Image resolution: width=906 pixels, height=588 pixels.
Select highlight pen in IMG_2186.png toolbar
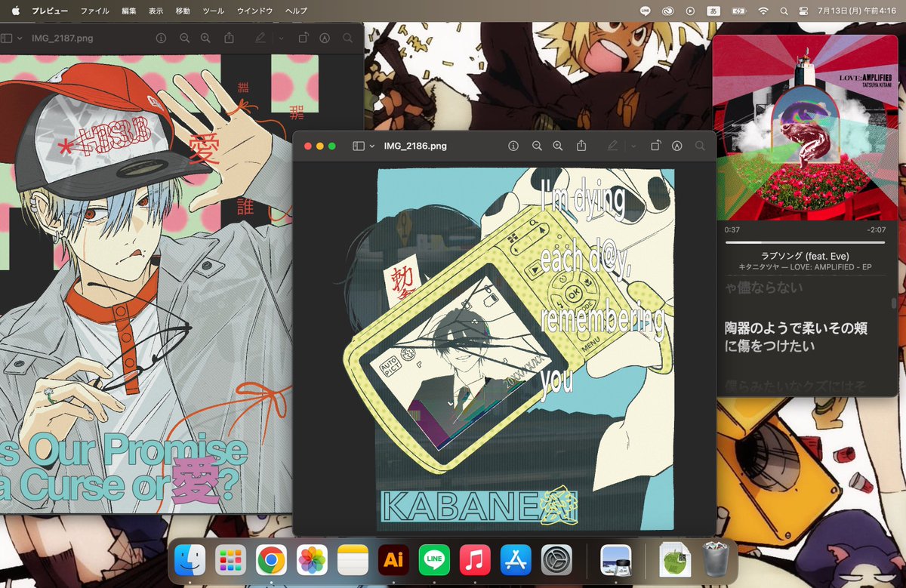[x=612, y=146]
